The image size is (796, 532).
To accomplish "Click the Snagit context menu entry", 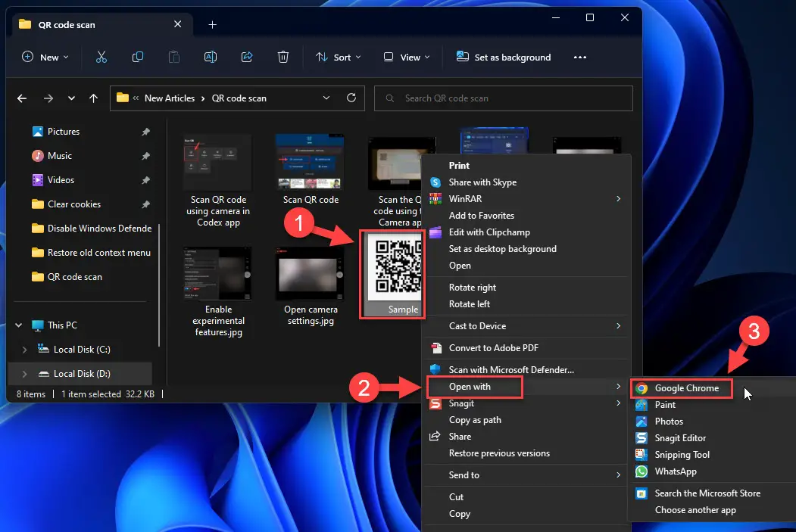I will 526,403.
